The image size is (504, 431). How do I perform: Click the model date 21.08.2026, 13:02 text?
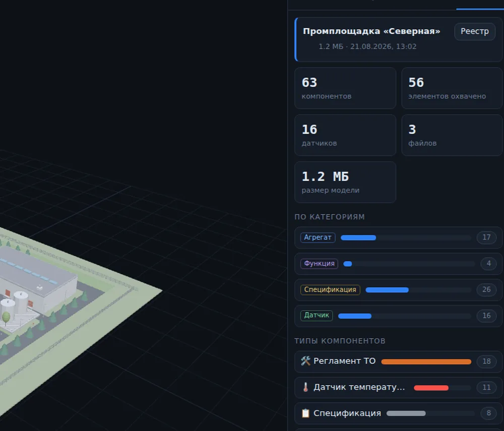[383, 46]
